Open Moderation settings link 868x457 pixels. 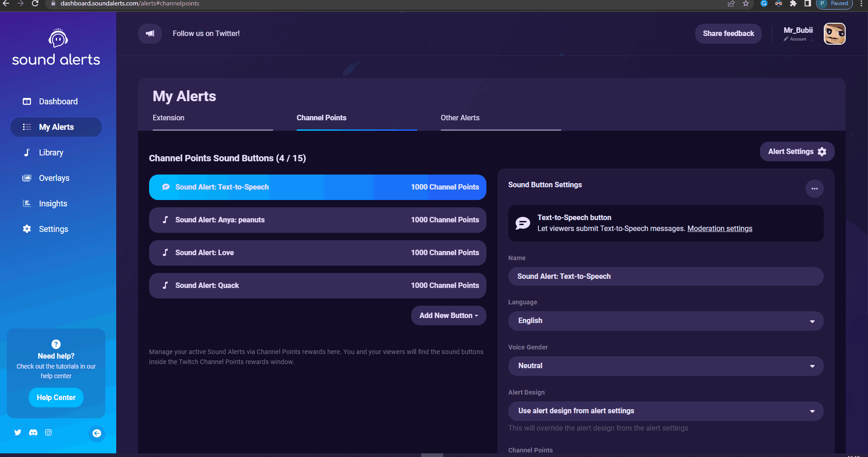pyautogui.click(x=719, y=228)
